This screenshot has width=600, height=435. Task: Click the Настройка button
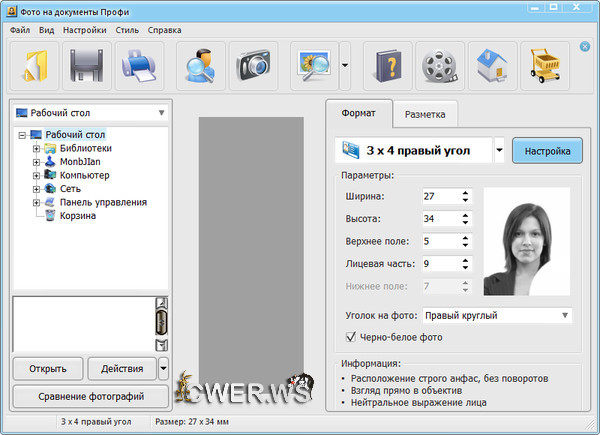coord(547,151)
